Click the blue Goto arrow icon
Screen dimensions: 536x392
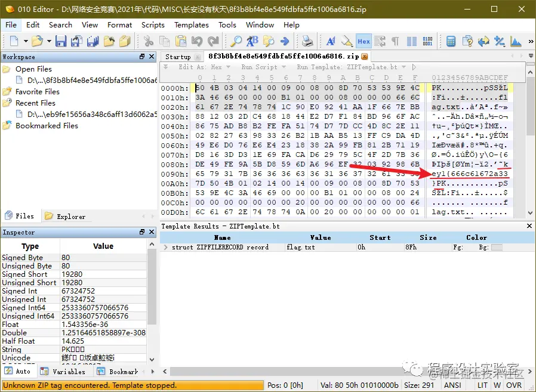pyautogui.click(x=285, y=41)
